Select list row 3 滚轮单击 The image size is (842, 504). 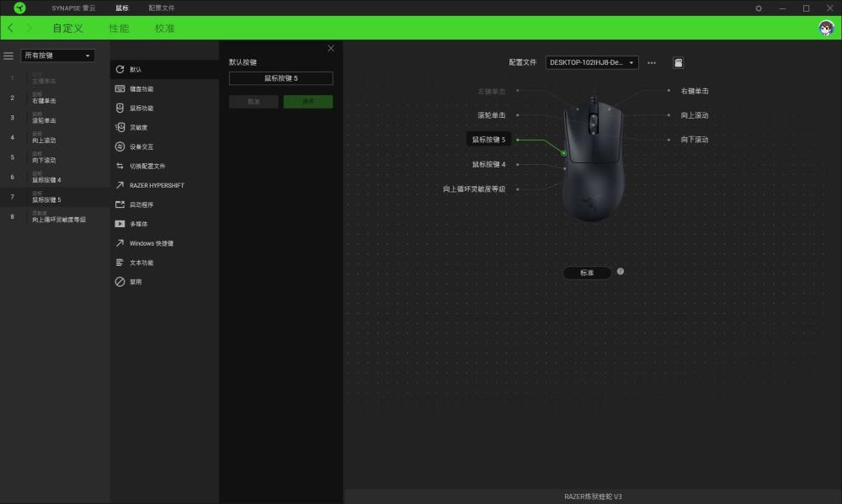click(55, 118)
